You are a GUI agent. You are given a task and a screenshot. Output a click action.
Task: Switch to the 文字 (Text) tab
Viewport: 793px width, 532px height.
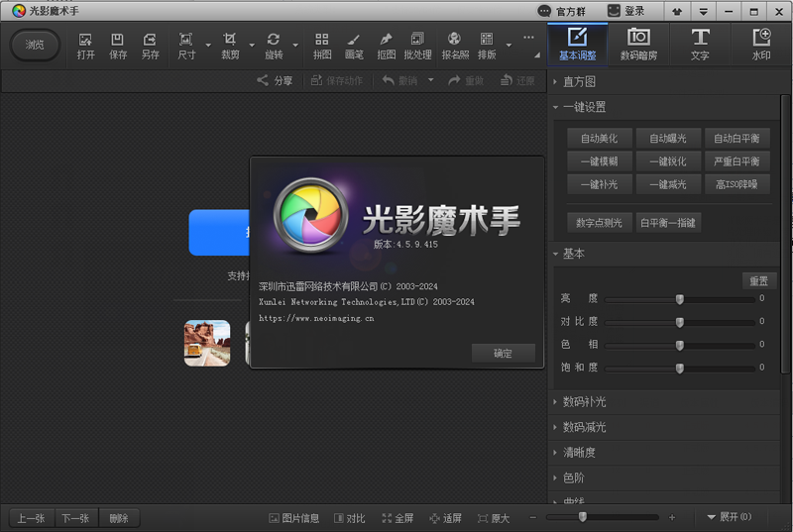tap(700, 45)
